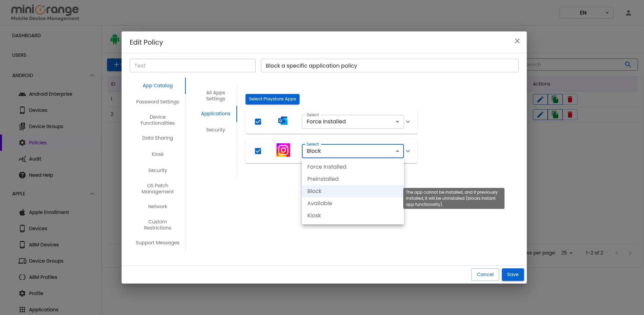Save the edited policy
This screenshot has height=315, width=644.
tap(512, 274)
